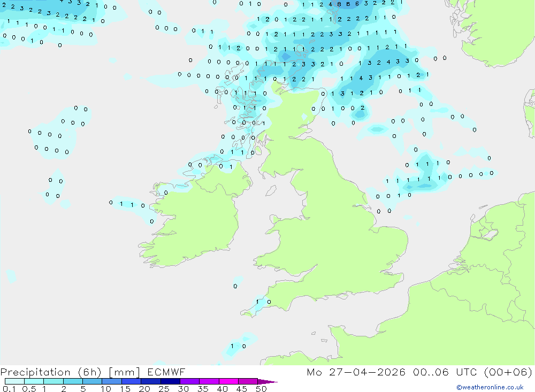Click the 'ECMWF' model name label
The image size is (535, 392).
(x=166, y=372)
